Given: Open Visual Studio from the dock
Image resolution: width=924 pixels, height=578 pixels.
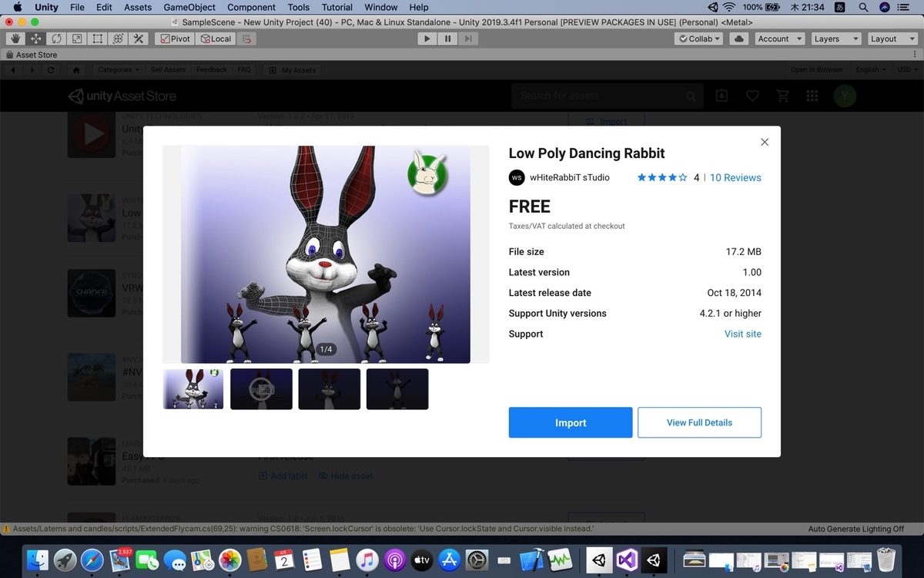Looking at the screenshot, I should (627, 560).
